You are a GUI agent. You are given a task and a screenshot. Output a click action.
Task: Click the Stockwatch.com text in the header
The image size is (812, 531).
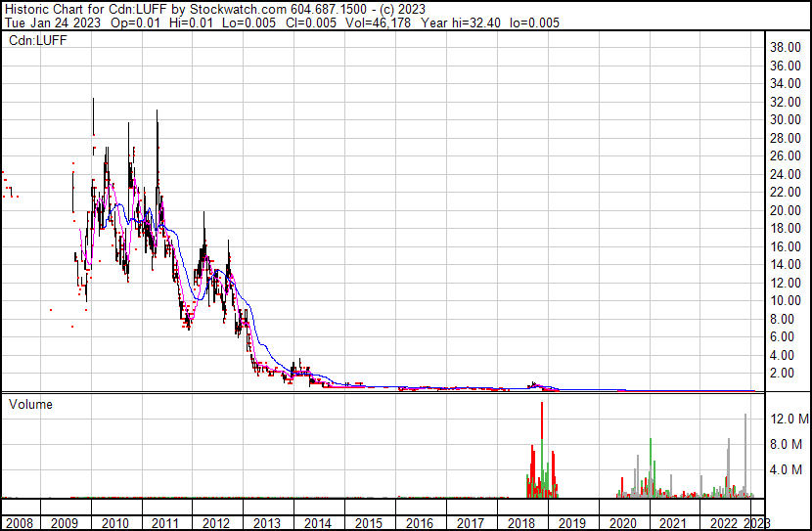tap(239, 8)
